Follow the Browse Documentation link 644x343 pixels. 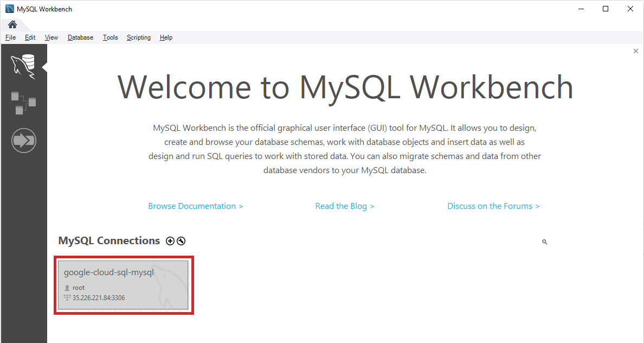196,206
